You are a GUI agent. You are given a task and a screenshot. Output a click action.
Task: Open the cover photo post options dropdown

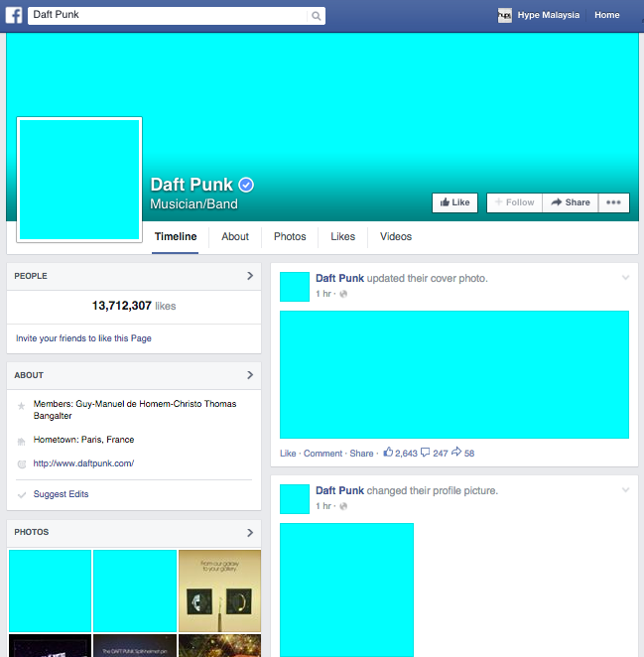click(x=625, y=278)
